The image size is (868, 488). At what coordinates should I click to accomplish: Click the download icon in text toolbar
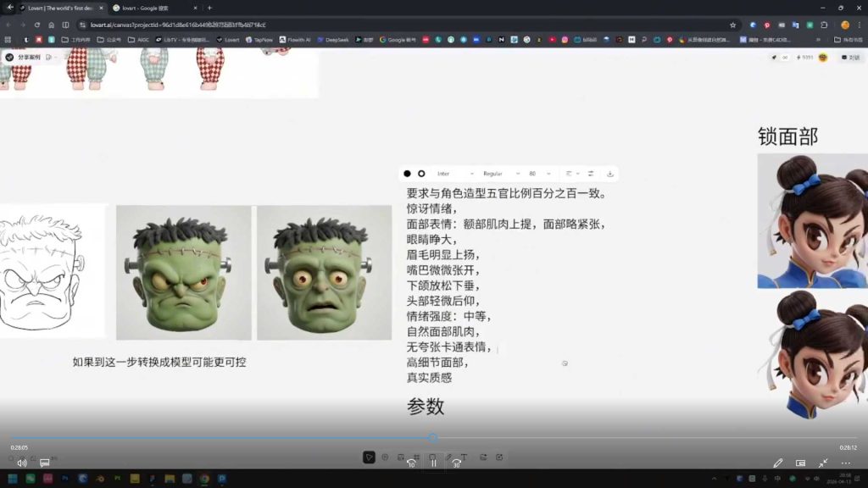[x=610, y=174]
